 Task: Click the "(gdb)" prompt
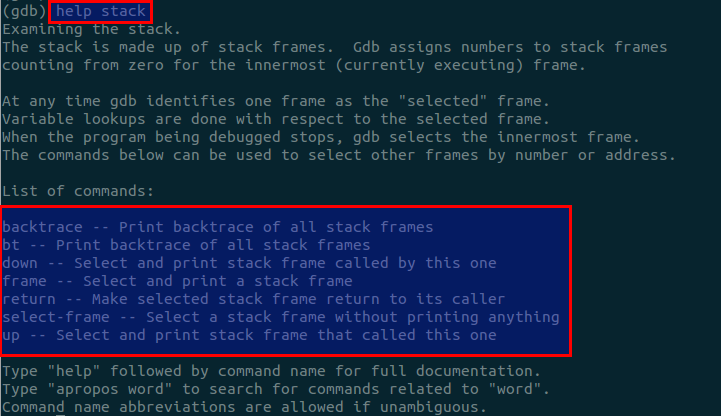coord(22,12)
